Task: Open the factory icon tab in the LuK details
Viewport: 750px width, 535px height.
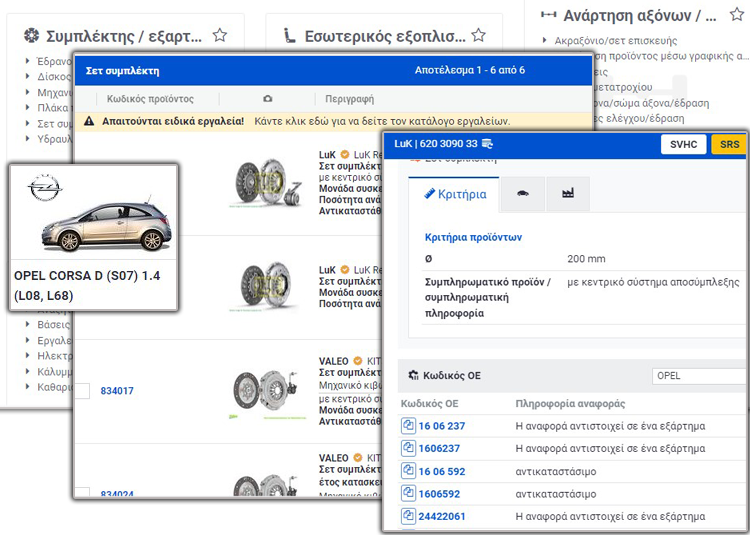Action: point(568,194)
